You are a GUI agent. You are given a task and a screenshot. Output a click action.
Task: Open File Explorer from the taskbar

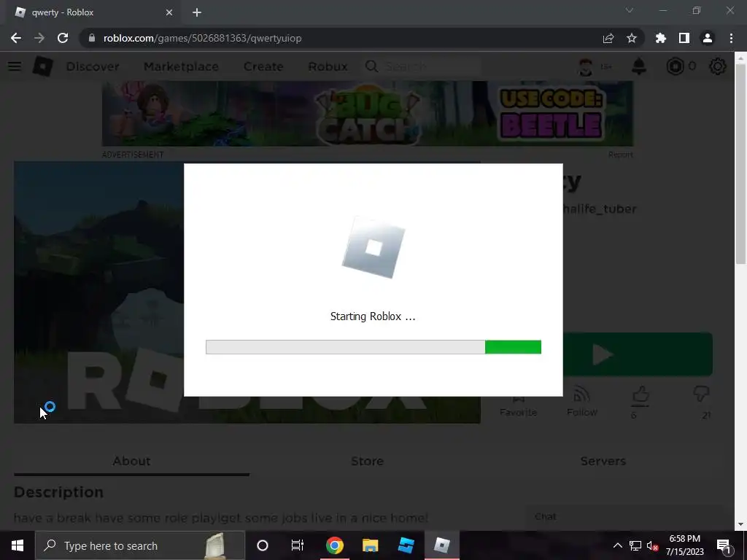(x=370, y=545)
